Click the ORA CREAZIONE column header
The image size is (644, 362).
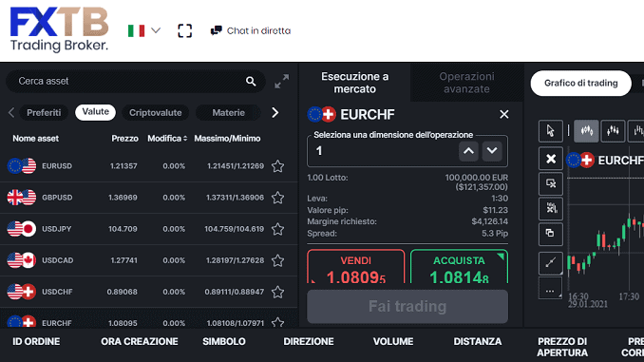pyautogui.click(x=140, y=341)
